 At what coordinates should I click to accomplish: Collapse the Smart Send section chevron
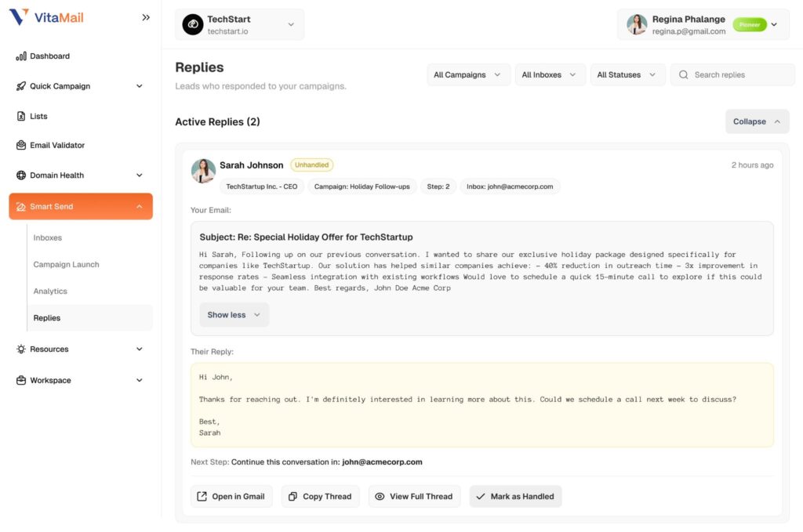click(140, 207)
